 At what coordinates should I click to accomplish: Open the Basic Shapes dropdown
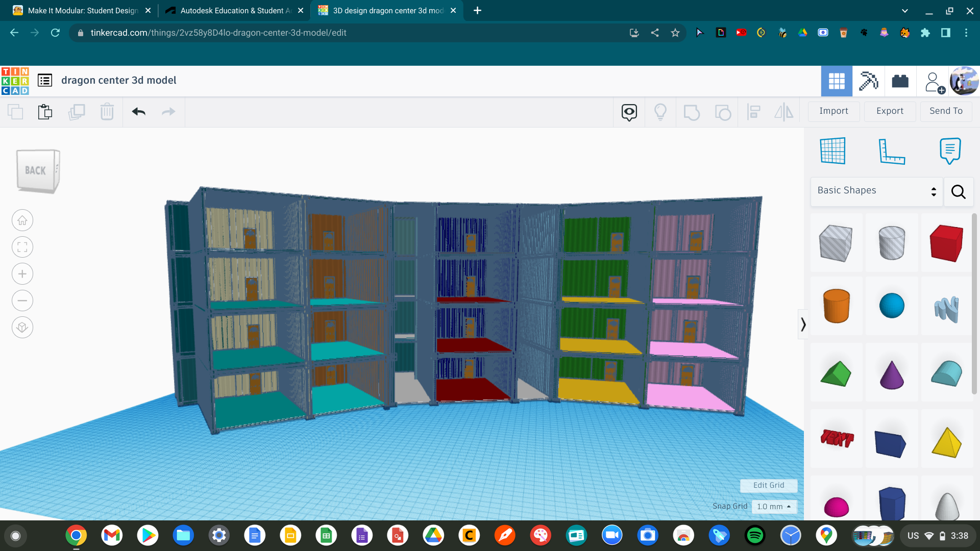(x=876, y=191)
